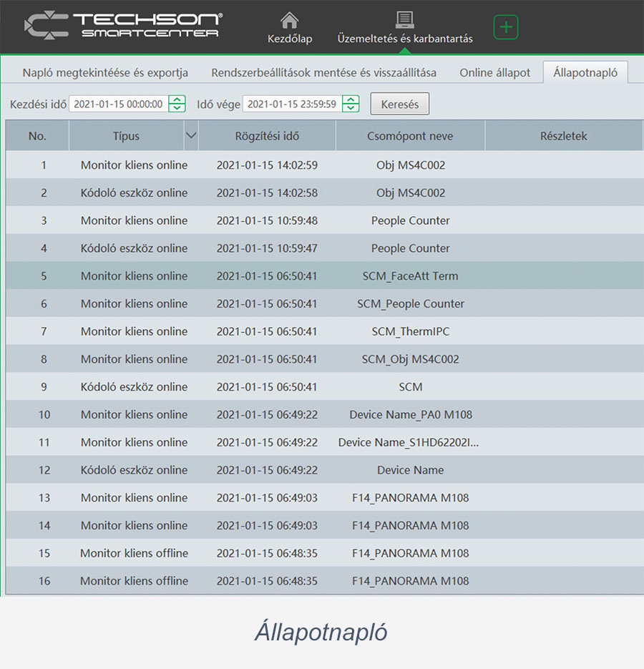Image resolution: width=644 pixels, height=669 pixels.
Task: Click the Típus column header
Action: [127, 136]
